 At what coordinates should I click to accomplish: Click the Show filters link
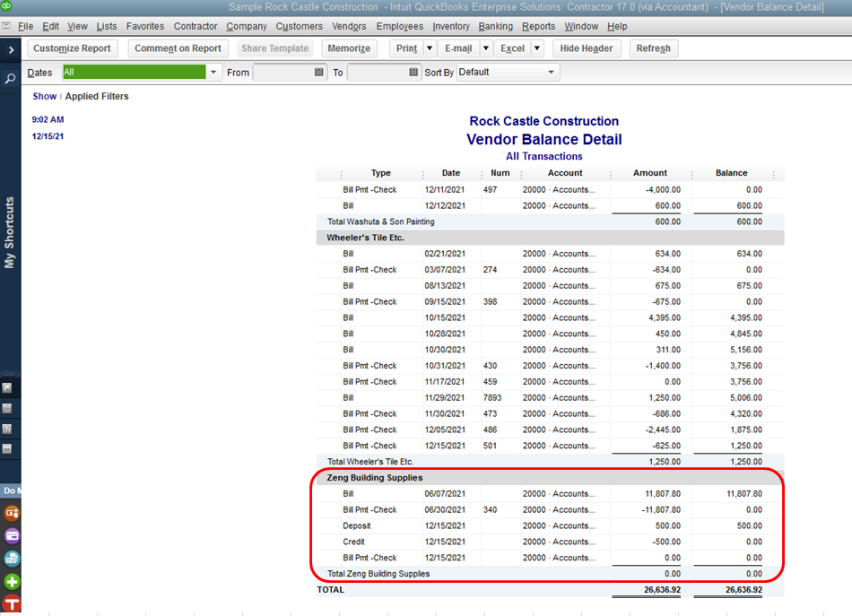coord(45,96)
